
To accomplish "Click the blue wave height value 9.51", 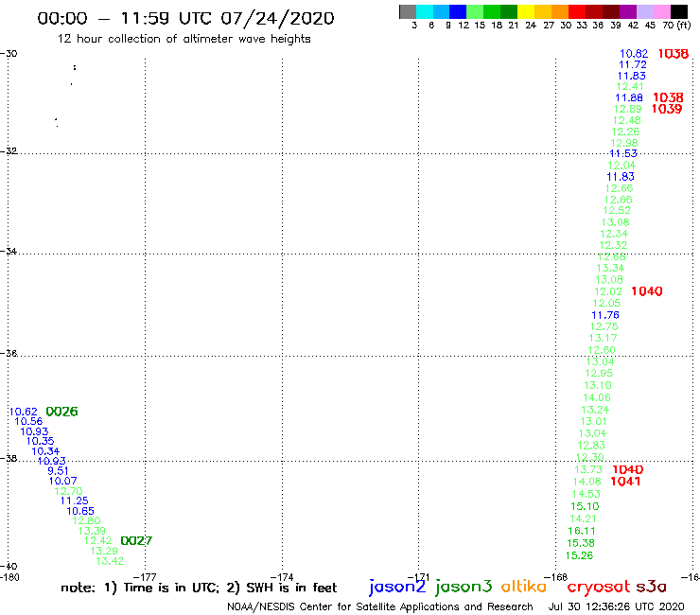I will click(58, 471).
